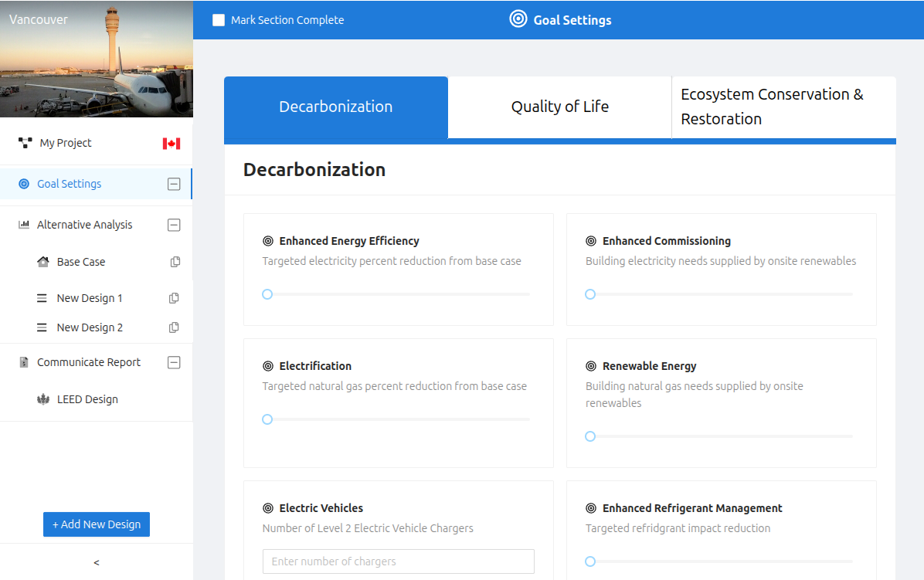
Task: Open My Project in the sidebar
Action: pyautogui.click(x=66, y=143)
